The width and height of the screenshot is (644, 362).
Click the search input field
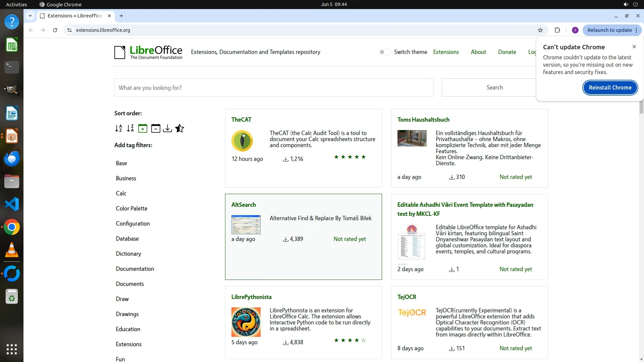tap(274, 87)
